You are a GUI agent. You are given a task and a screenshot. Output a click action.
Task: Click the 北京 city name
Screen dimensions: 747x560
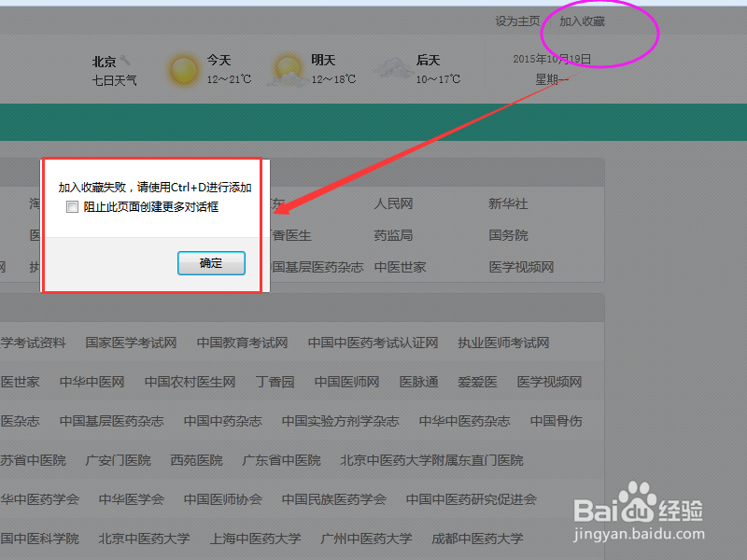click(104, 62)
